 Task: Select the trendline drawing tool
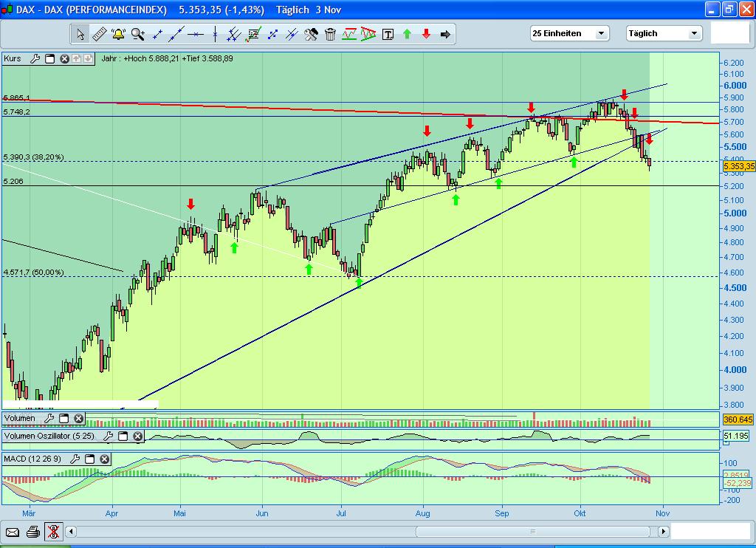point(174,33)
